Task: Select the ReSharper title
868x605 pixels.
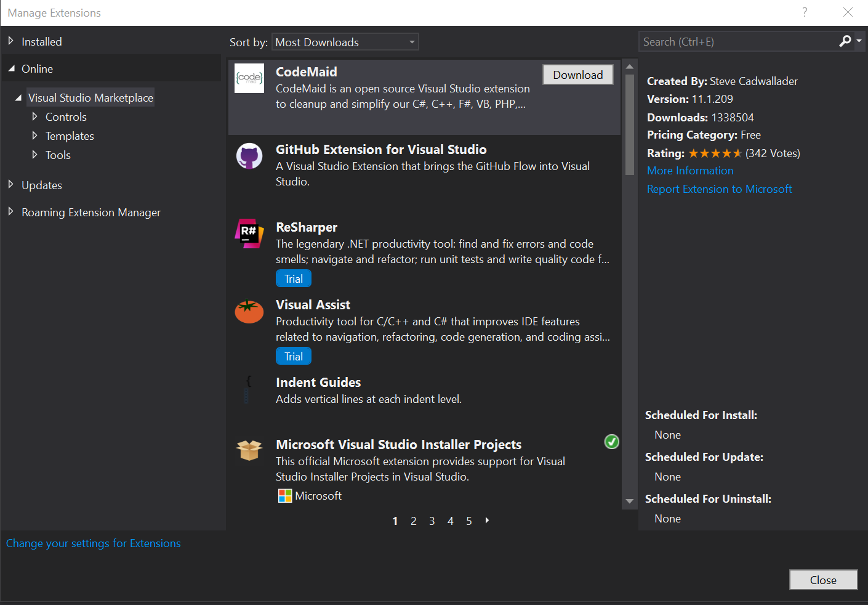Action: point(307,227)
